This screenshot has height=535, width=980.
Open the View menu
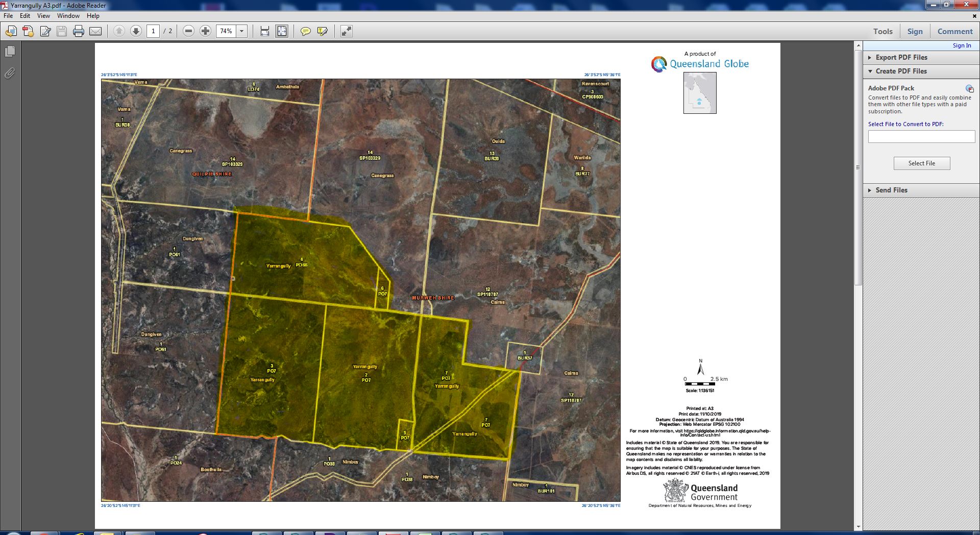coord(43,16)
